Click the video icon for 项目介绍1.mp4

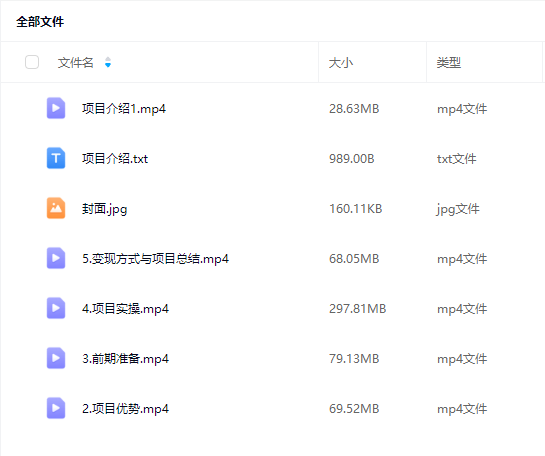tap(56, 108)
